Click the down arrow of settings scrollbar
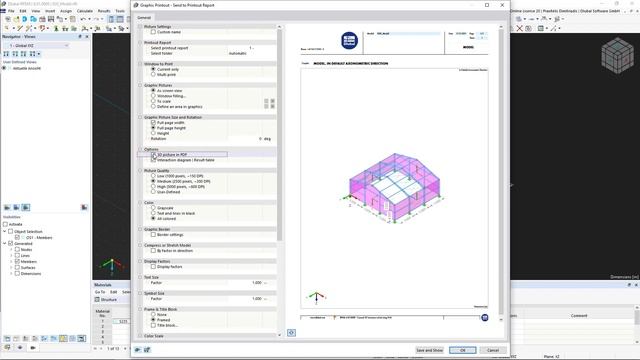Screen dimensions: 640x360 click(280, 335)
